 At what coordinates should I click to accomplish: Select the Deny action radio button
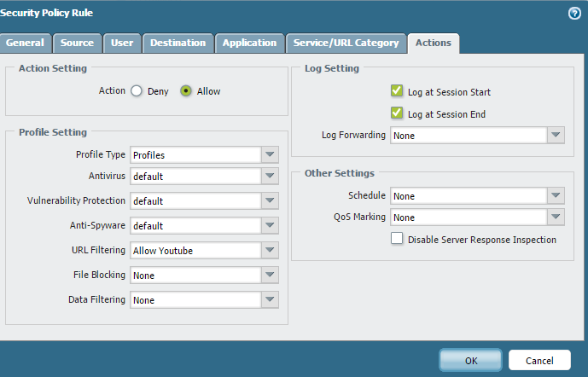[x=136, y=91]
